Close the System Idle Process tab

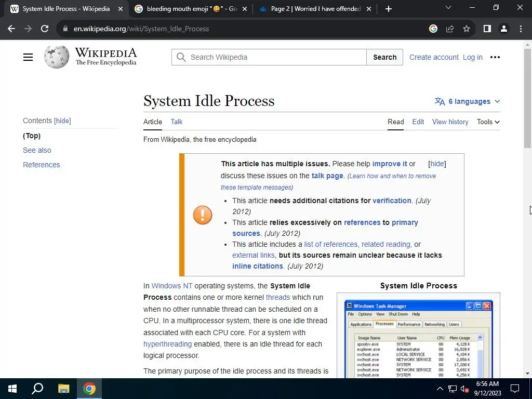coord(121,9)
